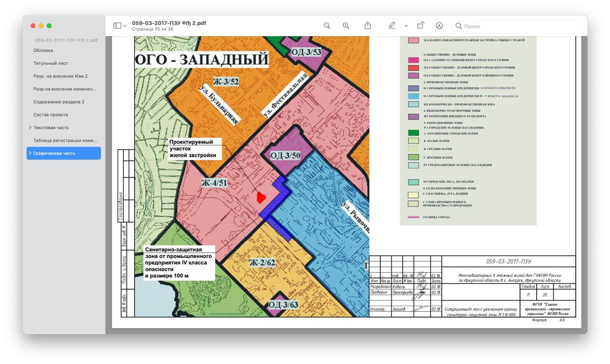Click the ул. Фестивальная street label
Image resolution: width=610 pixels, height=364 pixels.
tap(286, 95)
